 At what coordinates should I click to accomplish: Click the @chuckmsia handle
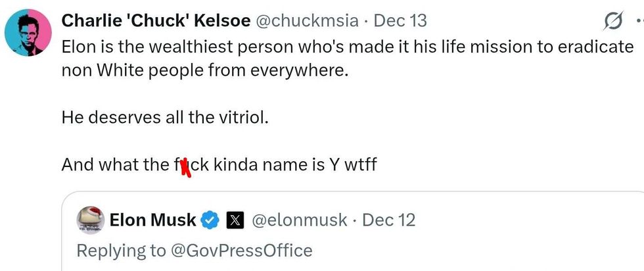(x=307, y=21)
